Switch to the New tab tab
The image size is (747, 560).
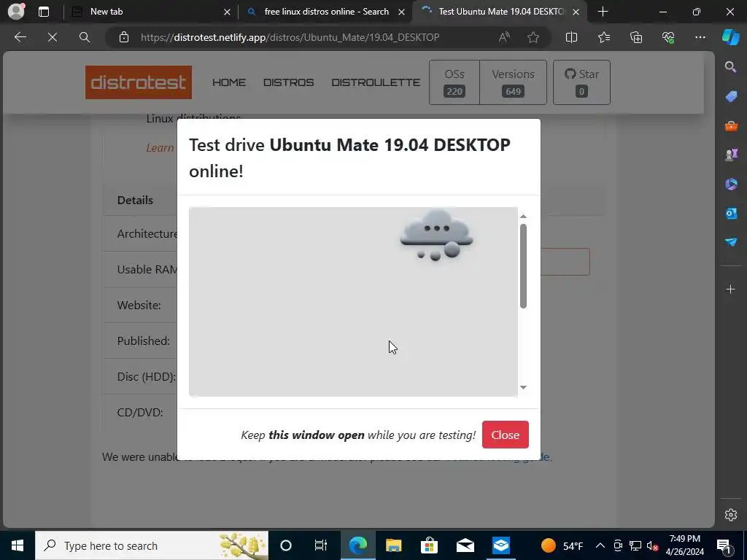click(151, 12)
